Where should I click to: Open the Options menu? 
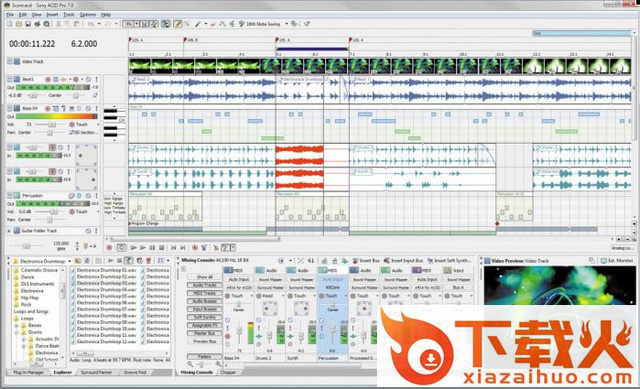coord(87,15)
